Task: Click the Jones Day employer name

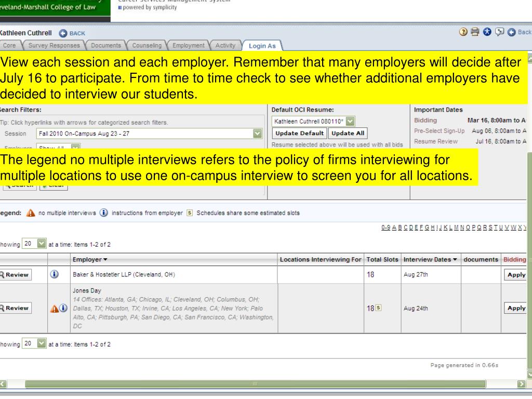Action: (x=87, y=290)
